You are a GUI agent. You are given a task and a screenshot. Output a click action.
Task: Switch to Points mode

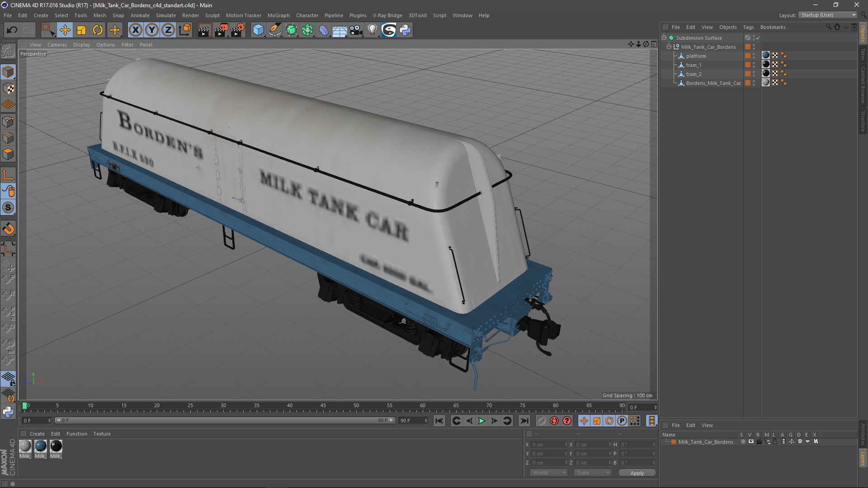pos(8,122)
